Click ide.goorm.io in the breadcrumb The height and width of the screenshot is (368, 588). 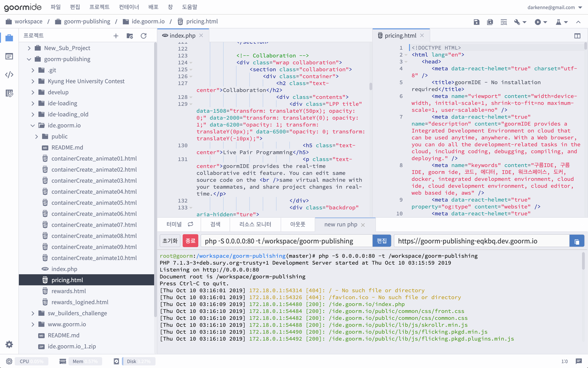click(148, 21)
